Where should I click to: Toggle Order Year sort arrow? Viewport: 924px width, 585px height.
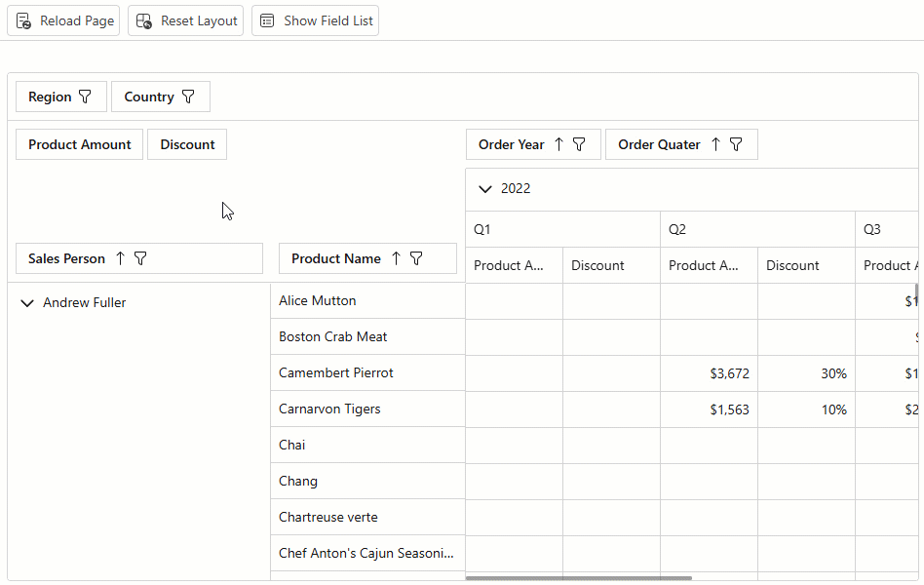pyautogui.click(x=558, y=144)
